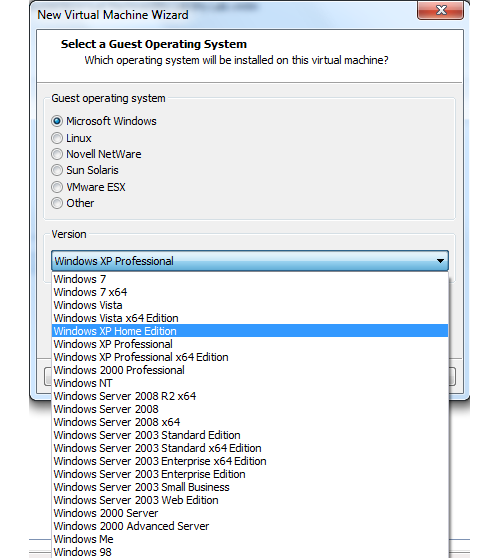Choose the Other operating system option
The width and height of the screenshot is (500, 558).
[57, 203]
